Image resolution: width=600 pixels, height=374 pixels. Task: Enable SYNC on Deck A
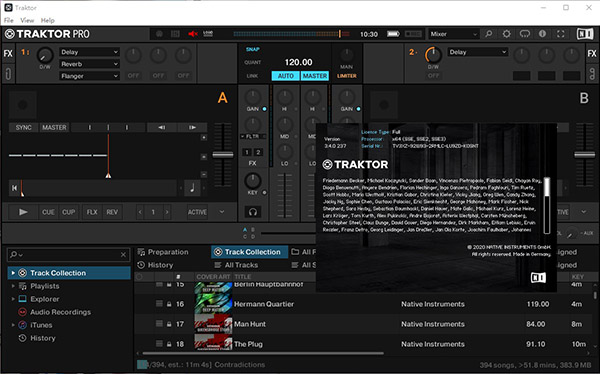click(24, 127)
